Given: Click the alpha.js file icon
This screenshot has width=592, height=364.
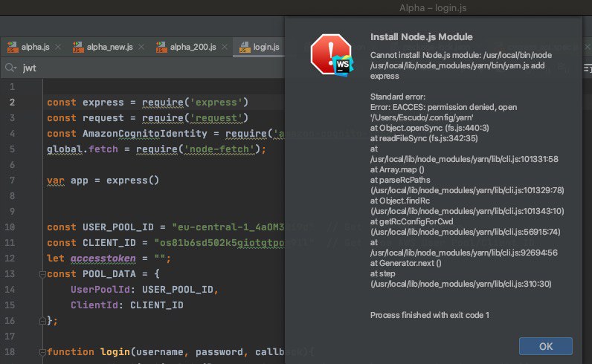Looking at the screenshot, I should [13, 47].
